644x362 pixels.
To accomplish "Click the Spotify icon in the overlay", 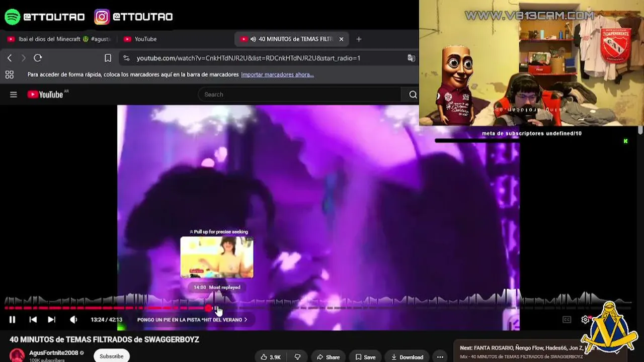I will [12, 17].
